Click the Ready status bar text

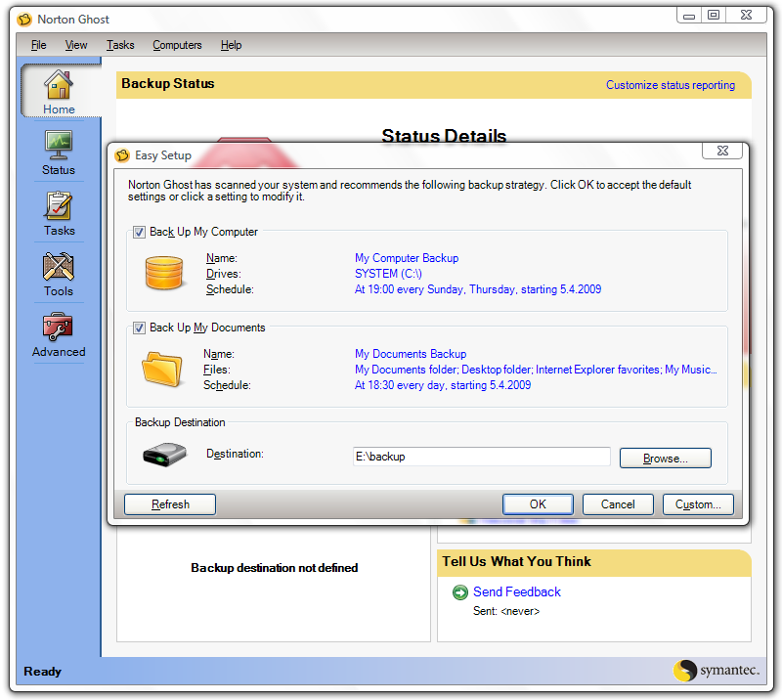pos(42,672)
